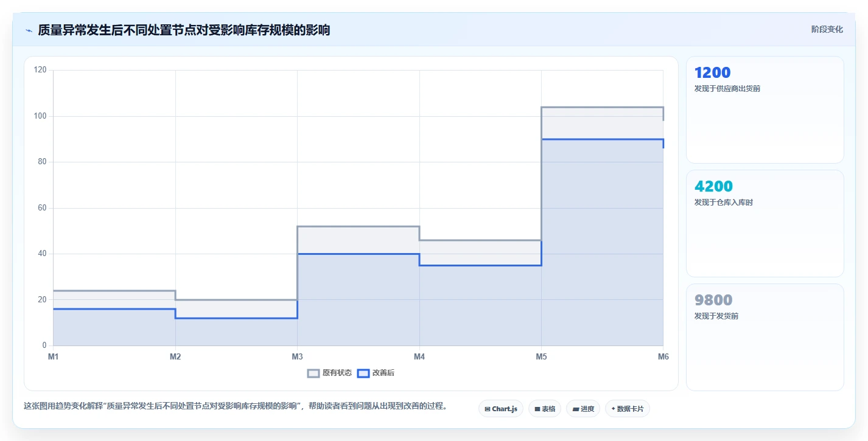Viewport: 868px width, 441px height.
Task: Click the M5 axis label
Action: 541,357
